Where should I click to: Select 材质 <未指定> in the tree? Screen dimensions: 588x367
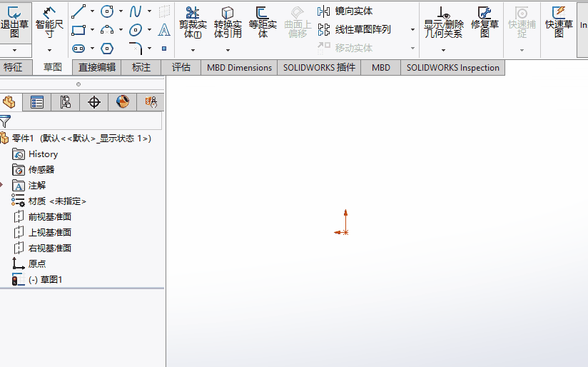pyautogui.click(x=49, y=201)
